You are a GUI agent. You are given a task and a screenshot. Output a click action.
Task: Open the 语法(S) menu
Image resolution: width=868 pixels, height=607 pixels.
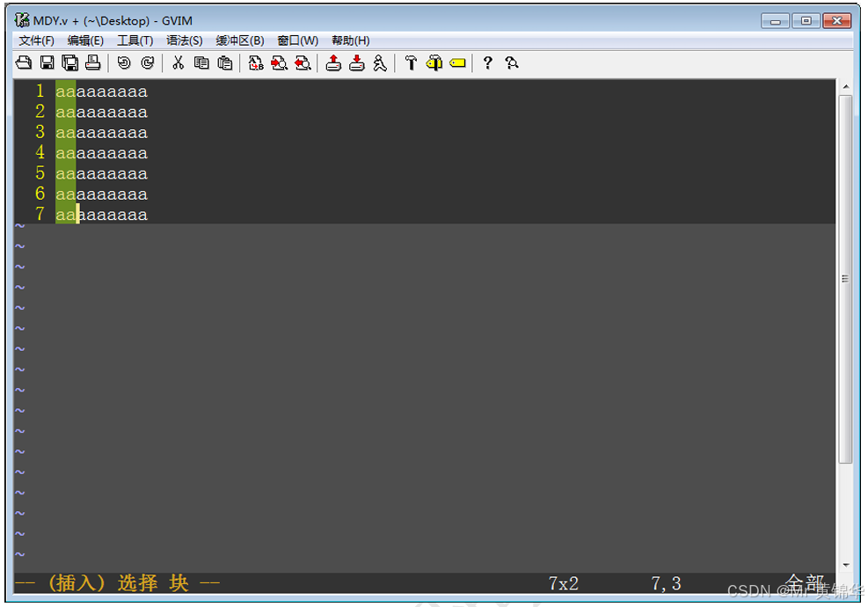(x=185, y=40)
